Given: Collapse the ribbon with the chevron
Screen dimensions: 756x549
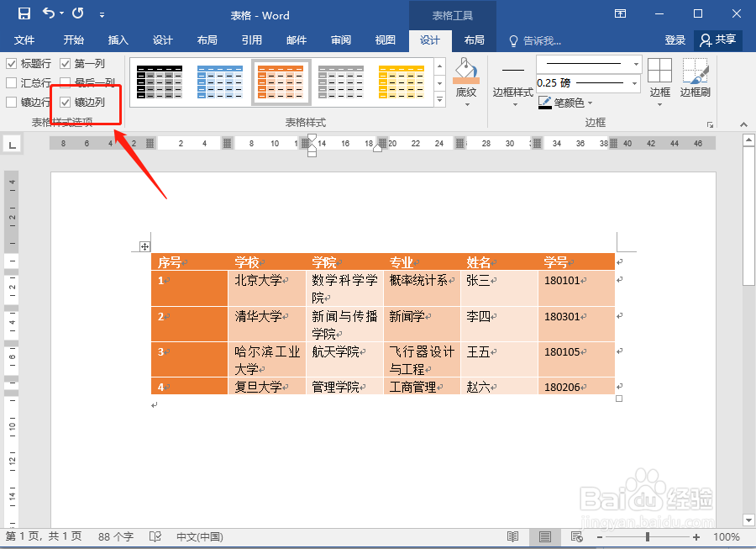Looking at the screenshot, I should click(744, 124).
